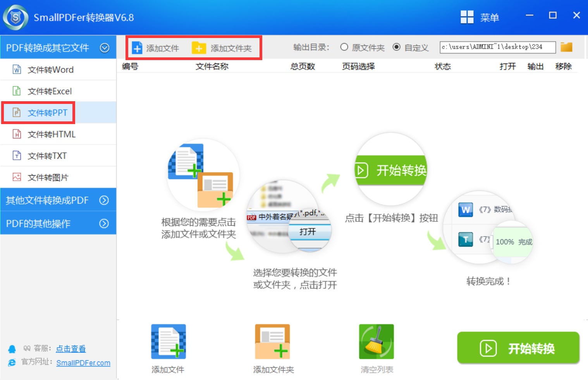Click the Word file icon beside 文件转Word
The width and height of the screenshot is (588, 380).
(17, 69)
